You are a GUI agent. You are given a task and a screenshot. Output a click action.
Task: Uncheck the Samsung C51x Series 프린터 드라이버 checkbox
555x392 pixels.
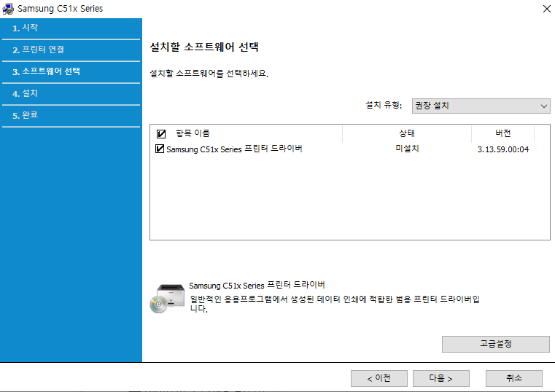point(160,149)
